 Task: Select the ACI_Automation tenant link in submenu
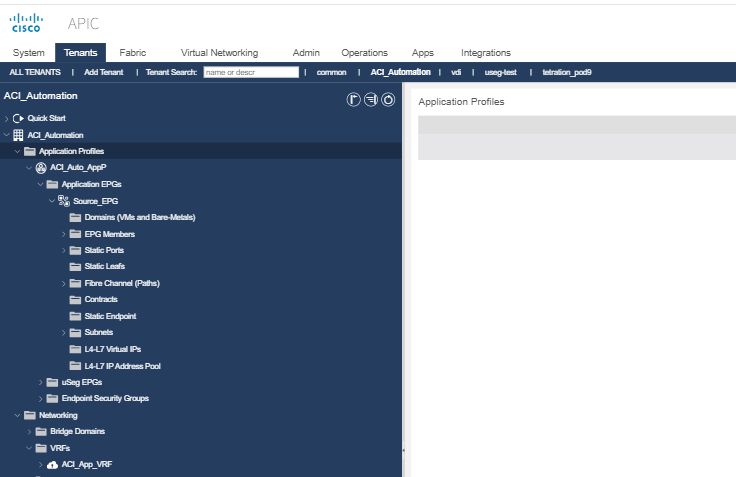[x=400, y=72]
